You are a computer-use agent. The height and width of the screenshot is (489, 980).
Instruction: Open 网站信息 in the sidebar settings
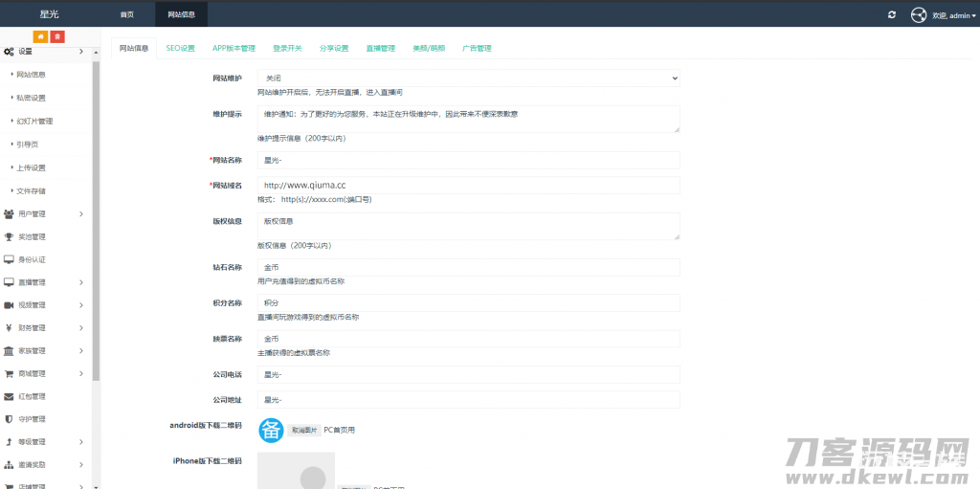click(x=31, y=75)
